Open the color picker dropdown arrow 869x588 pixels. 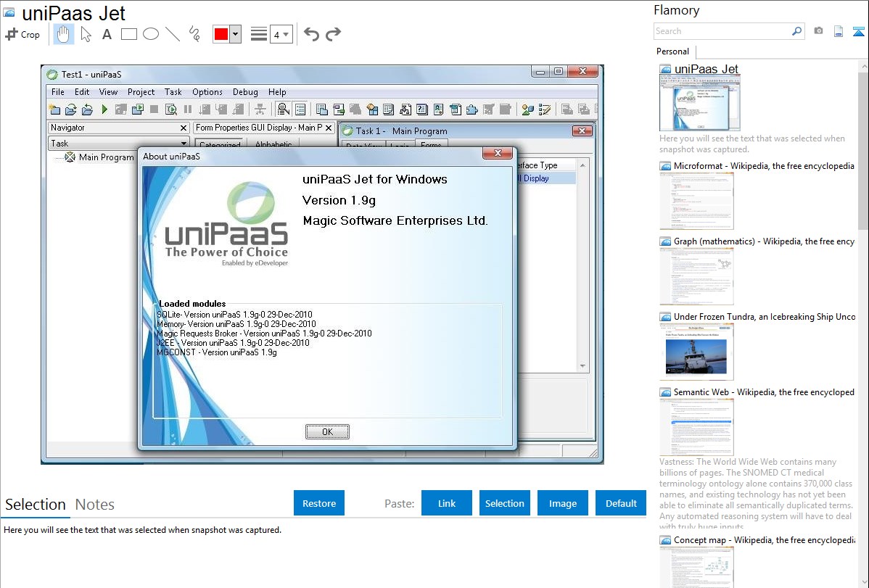coord(235,34)
